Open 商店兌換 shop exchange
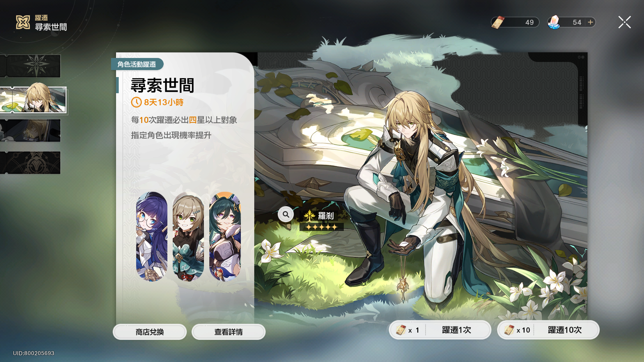644x362 pixels. pos(150,332)
